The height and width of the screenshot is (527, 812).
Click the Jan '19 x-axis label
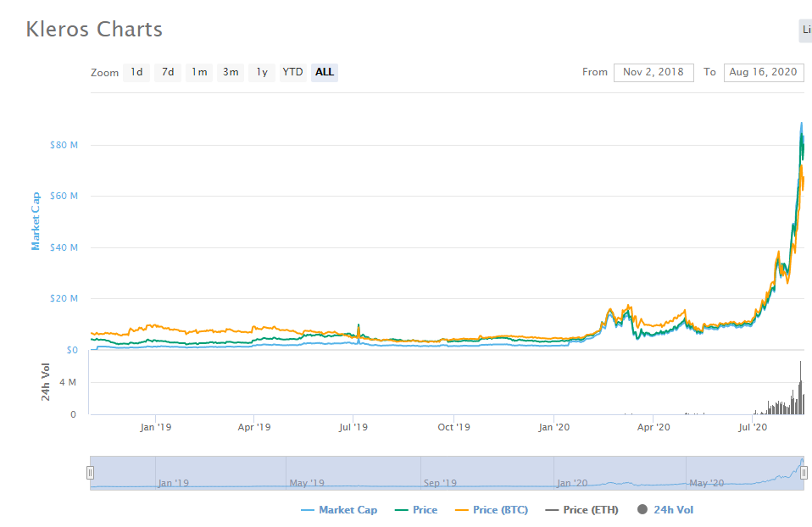tap(155, 427)
